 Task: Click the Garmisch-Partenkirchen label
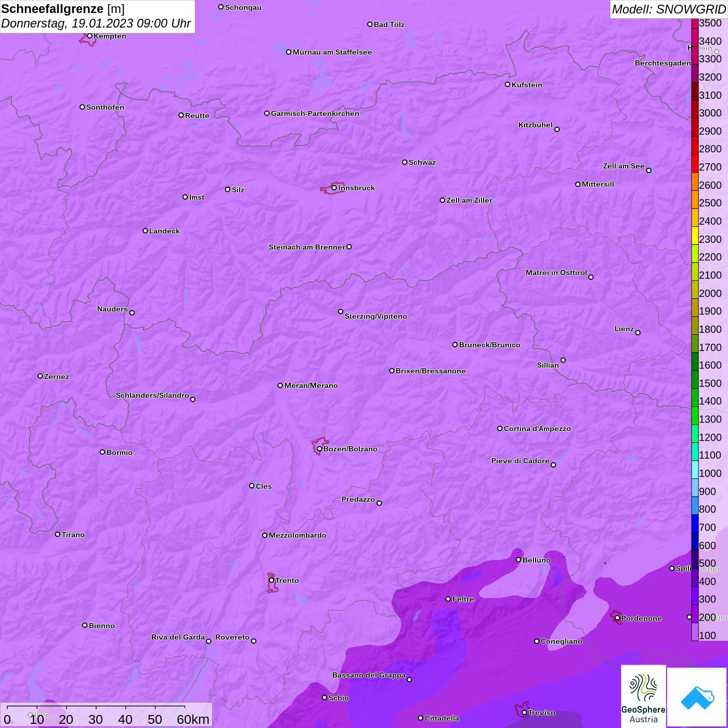point(315,113)
